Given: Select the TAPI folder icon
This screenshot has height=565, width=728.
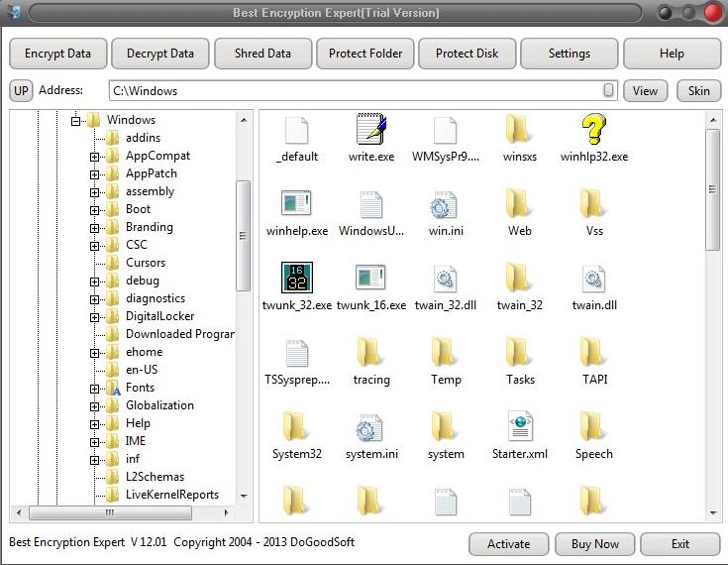Looking at the screenshot, I should coord(593,352).
